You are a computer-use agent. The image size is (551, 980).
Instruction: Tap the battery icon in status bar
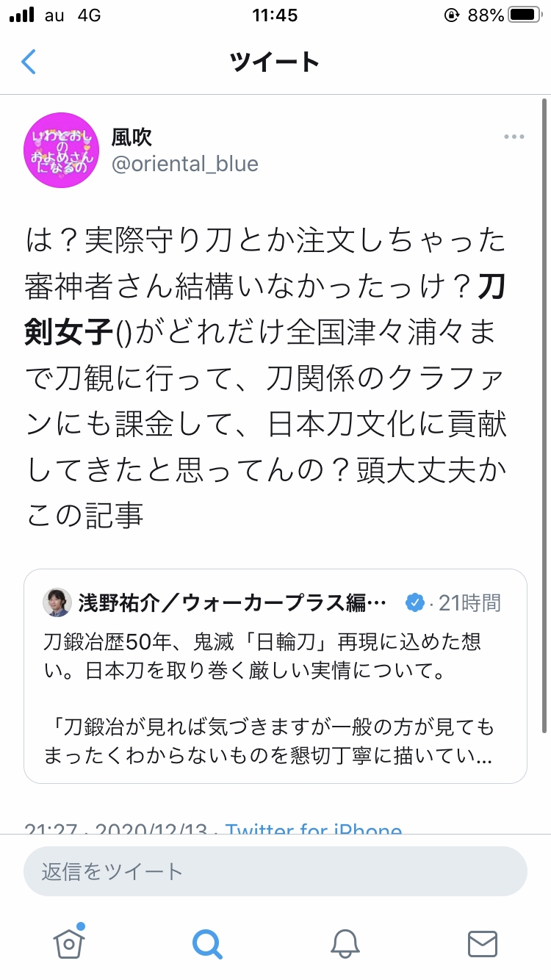tap(525, 15)
